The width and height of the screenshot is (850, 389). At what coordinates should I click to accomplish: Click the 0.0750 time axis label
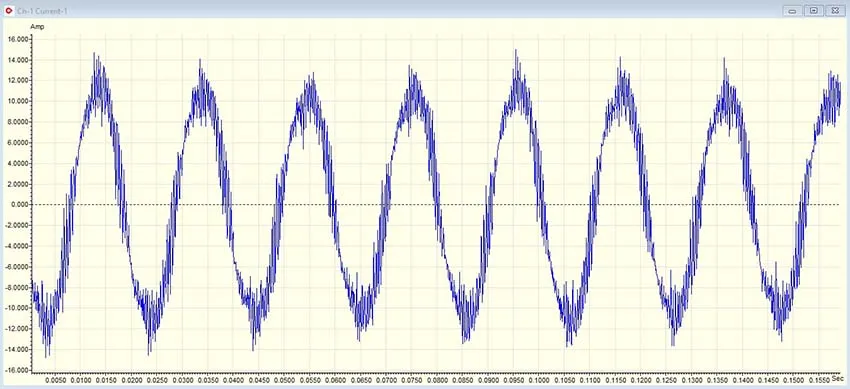point(413,381)
